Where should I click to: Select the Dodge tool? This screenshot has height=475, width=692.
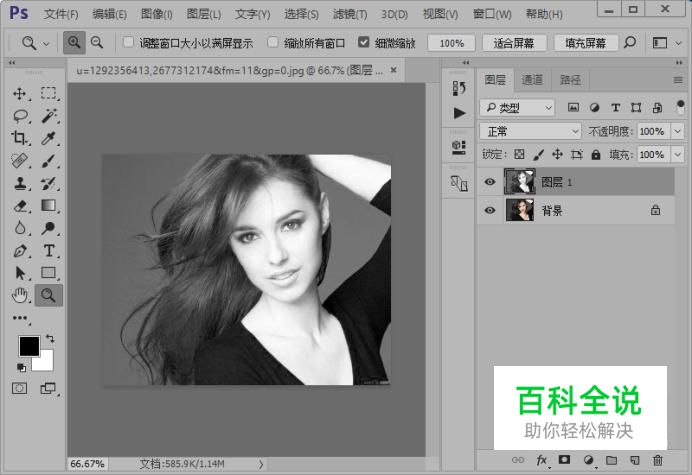(49, 228)
